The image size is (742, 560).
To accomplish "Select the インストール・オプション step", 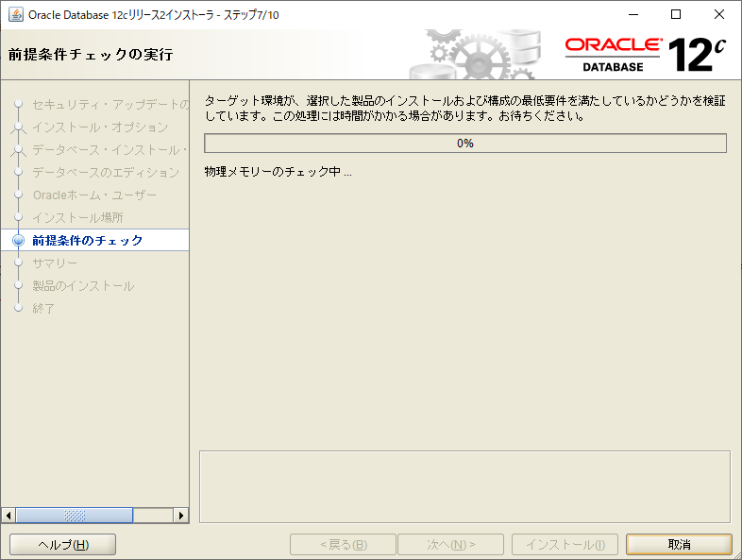I will (100, 127).
